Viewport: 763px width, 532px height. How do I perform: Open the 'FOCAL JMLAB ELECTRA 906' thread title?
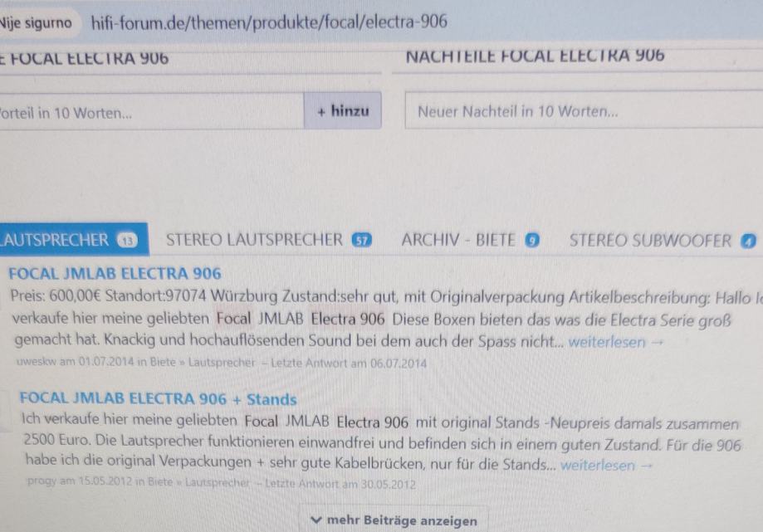click(x=115, y=273)
